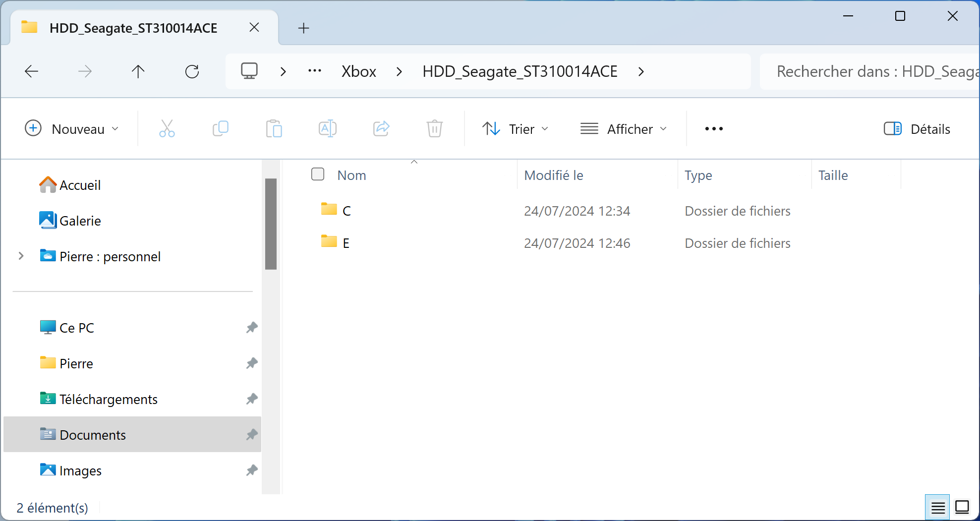The width and height of the screenshot is (980, 521).
Task: Click the date 24/07/2024 12:34
Action: click(x=577, y=211)
